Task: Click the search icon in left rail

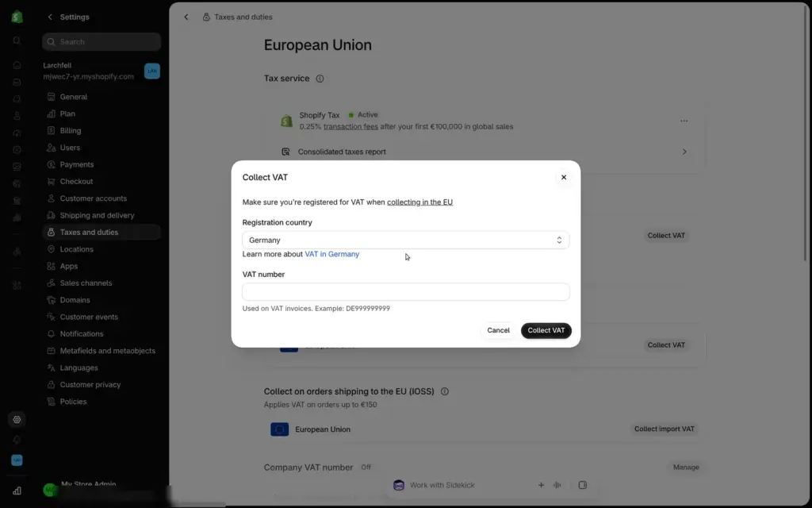Action: [17, 40]
